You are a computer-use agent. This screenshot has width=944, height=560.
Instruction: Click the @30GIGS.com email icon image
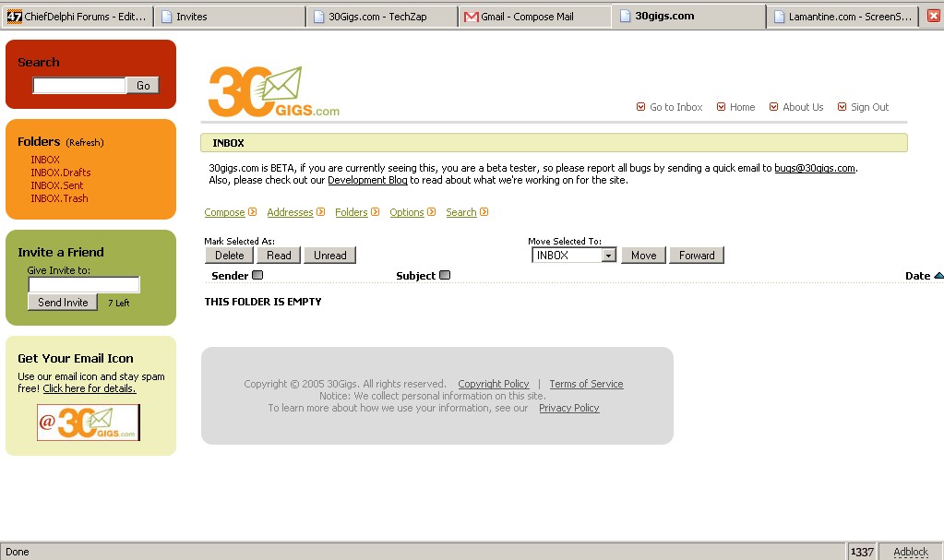[x=89, y=423]
